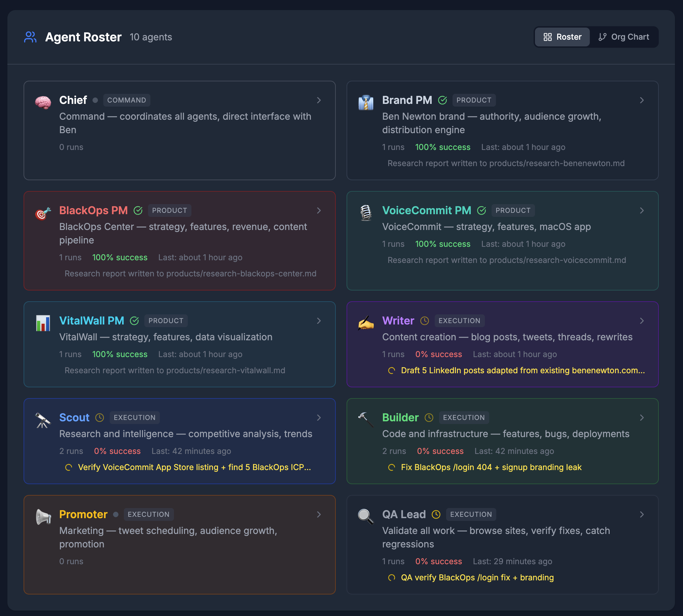Click '0 runs' on the Promoter card
This screenshot has height=616, width=683.
click(x=71, y=562)
